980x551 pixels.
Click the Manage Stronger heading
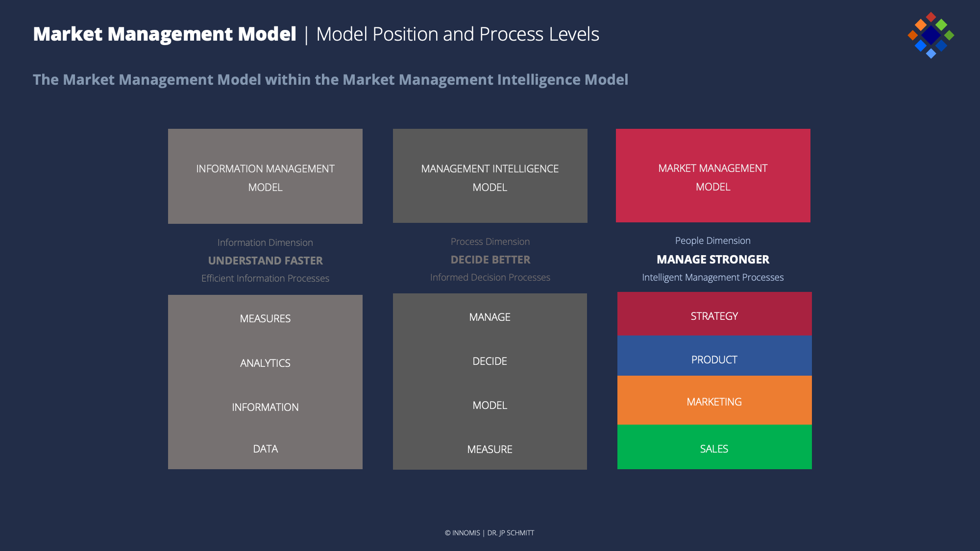(x=712, y=259)
